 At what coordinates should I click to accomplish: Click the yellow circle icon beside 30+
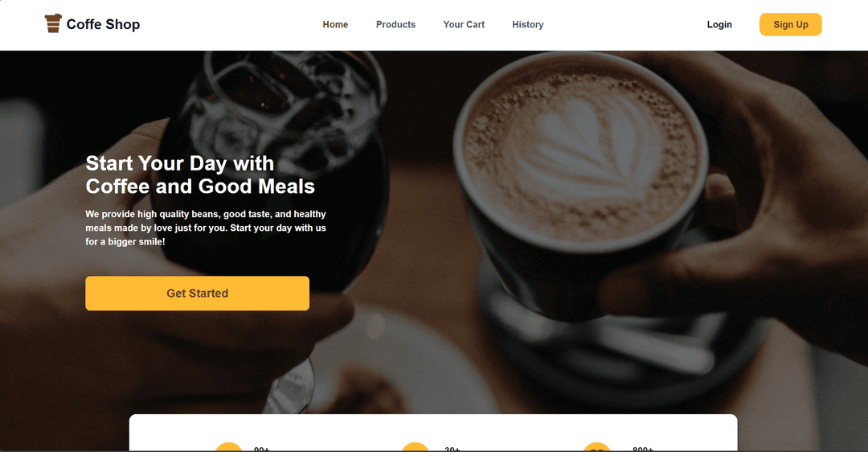[x=416, y=447]
